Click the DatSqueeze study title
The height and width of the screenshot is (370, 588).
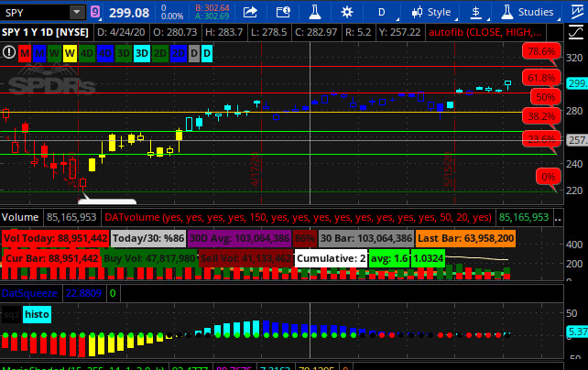click(29, 293)
